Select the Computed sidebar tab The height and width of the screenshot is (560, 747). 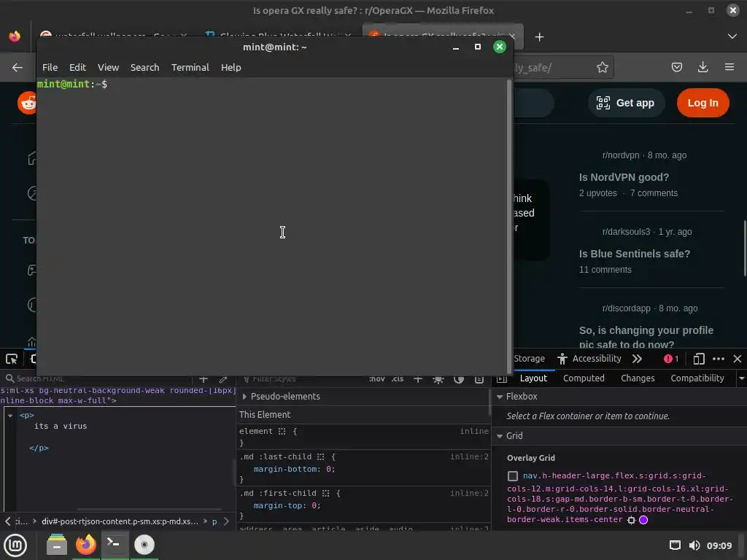pos(584,378)
